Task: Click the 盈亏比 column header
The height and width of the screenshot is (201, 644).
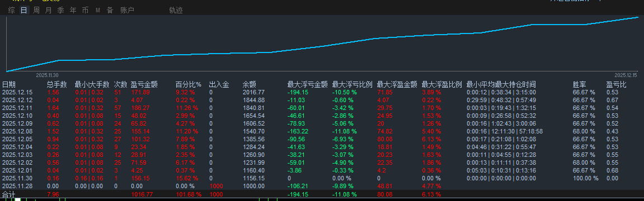Action: (616, 84)
